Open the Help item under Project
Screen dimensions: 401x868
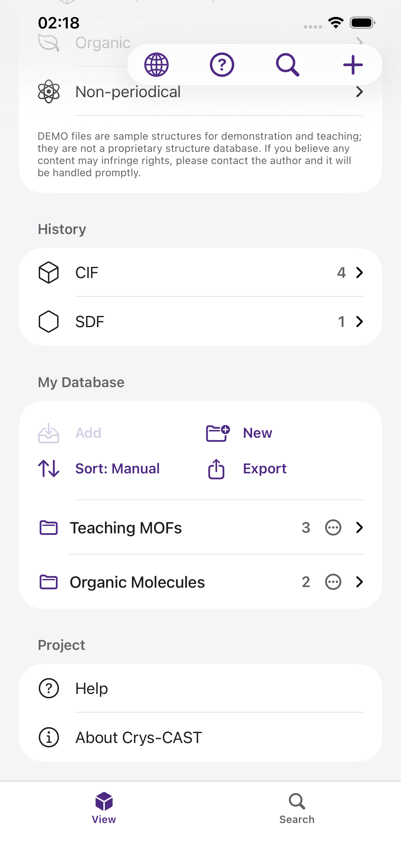point(201,688)
